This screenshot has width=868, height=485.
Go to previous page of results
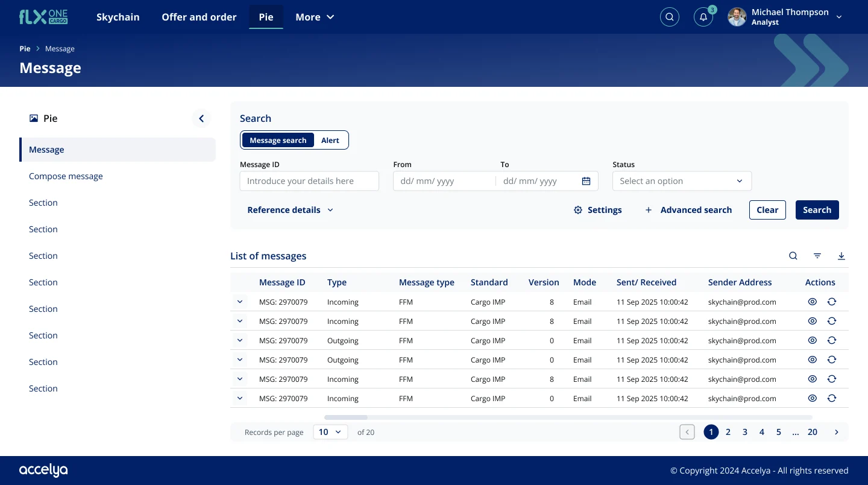pos(687,432)
